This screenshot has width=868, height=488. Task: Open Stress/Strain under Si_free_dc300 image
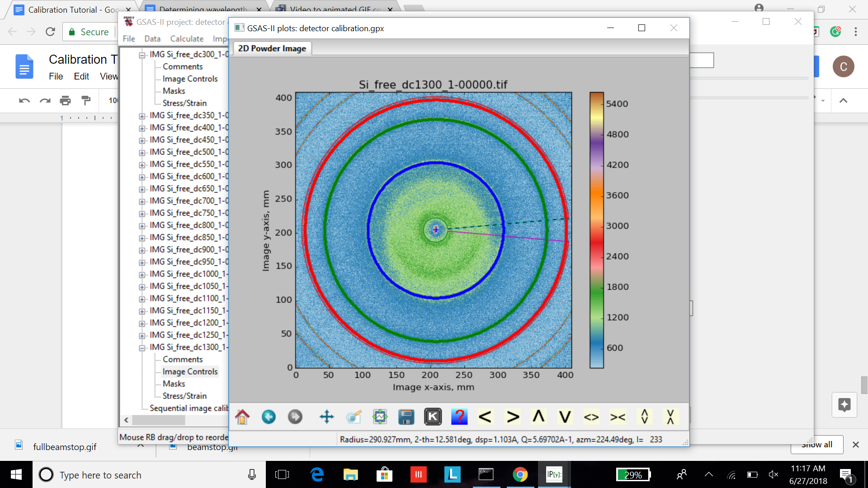tap(184, 103)
